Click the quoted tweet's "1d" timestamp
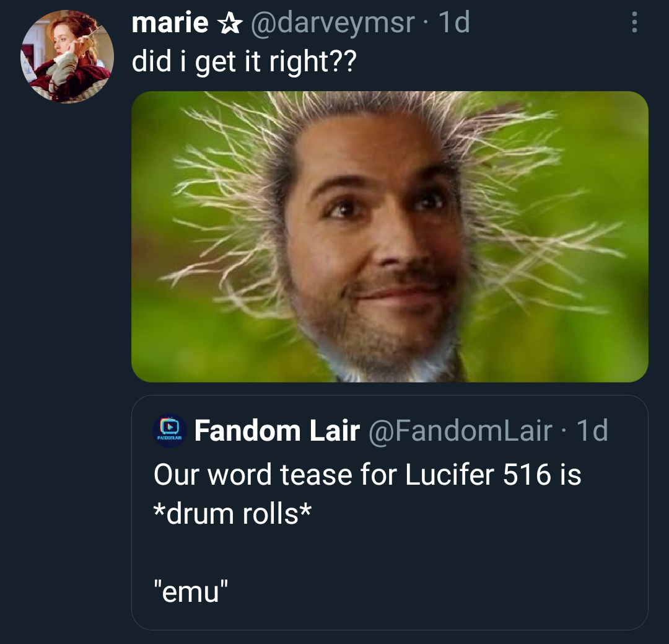Viewport: 669px width, 644px height. tap(592, 431)
